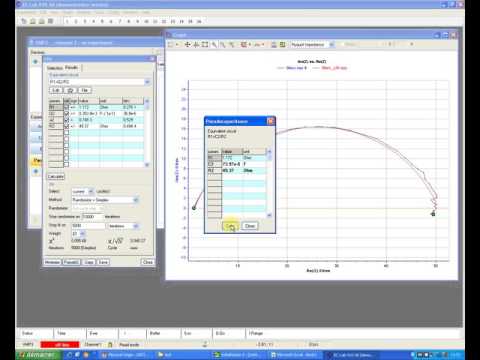The height and width of the screenshot is (360, 480).
Task: Open the Equivalent circuit dropdown in ZFit
Action: pos(147,82)
